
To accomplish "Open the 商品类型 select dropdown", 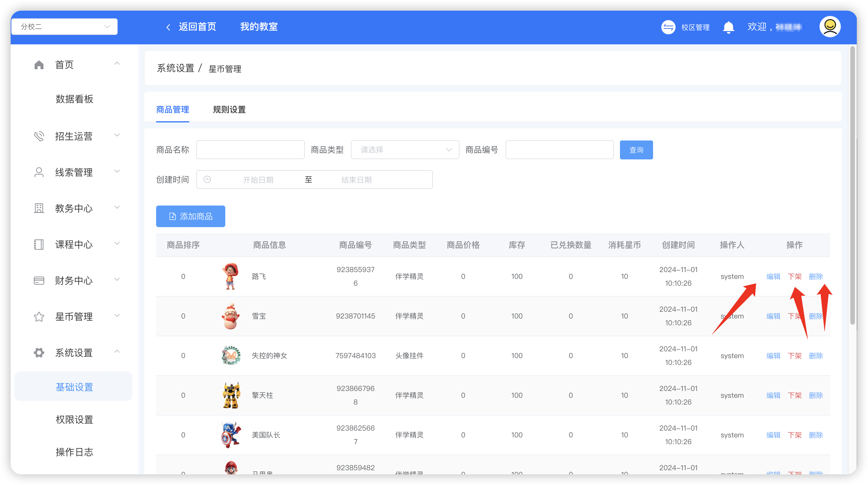I will [405, 150].
